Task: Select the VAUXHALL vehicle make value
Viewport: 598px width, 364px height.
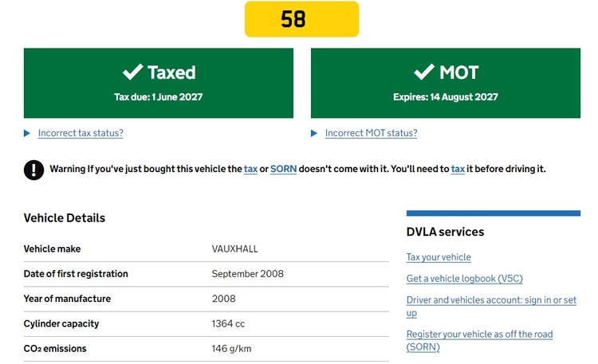Action: point(234,249)
